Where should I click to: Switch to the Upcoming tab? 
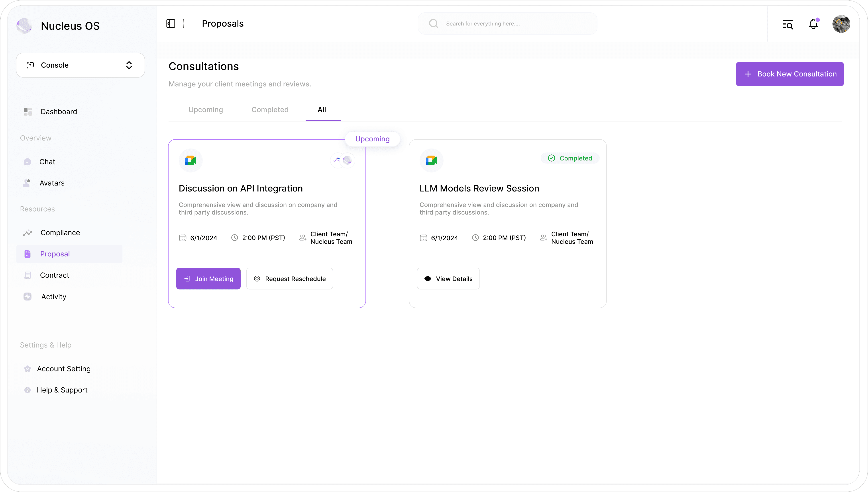point(206,109)
